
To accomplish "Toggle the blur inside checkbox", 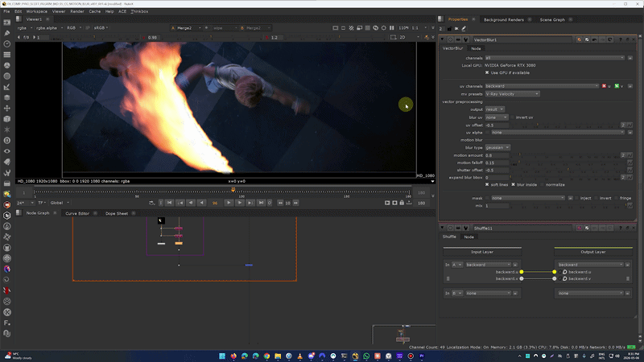I will [514, 185].
